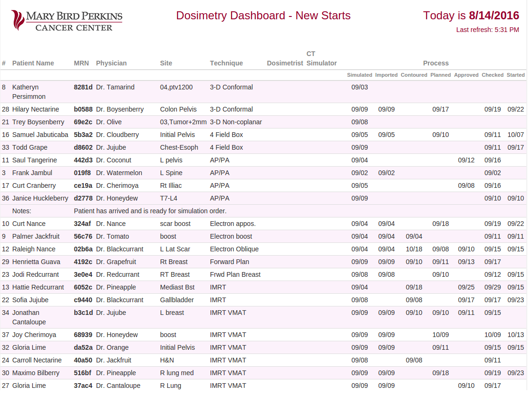Click the patient-arrived note under Janice Huckleberry
The image size is (532, 394).
click(x=150, y=211)
